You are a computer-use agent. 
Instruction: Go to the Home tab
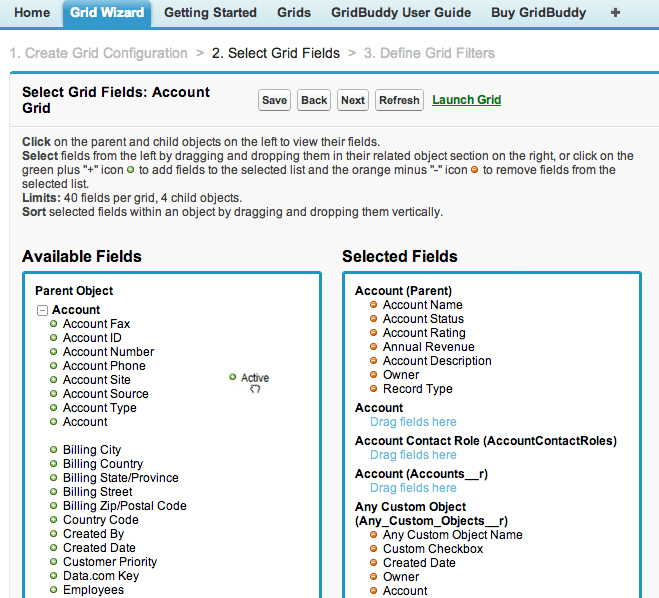32,13
